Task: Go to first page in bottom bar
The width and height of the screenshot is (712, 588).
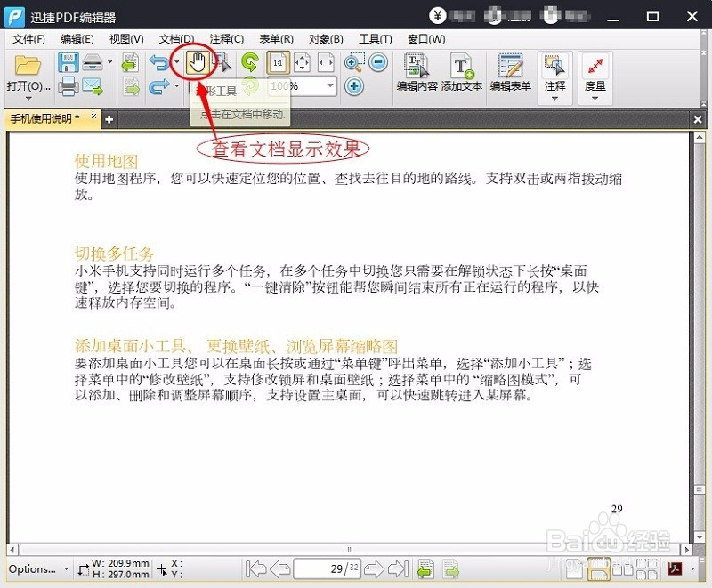Action: (255, 568)
